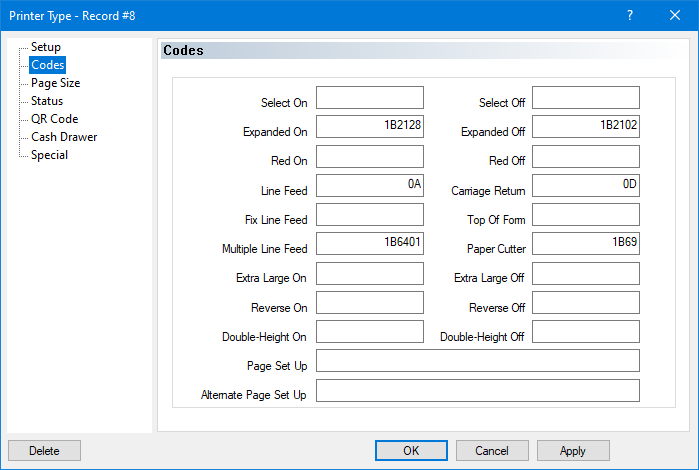Screen dimensions: 699x470
Task: Confirm with the OK button
Action: 411,451
